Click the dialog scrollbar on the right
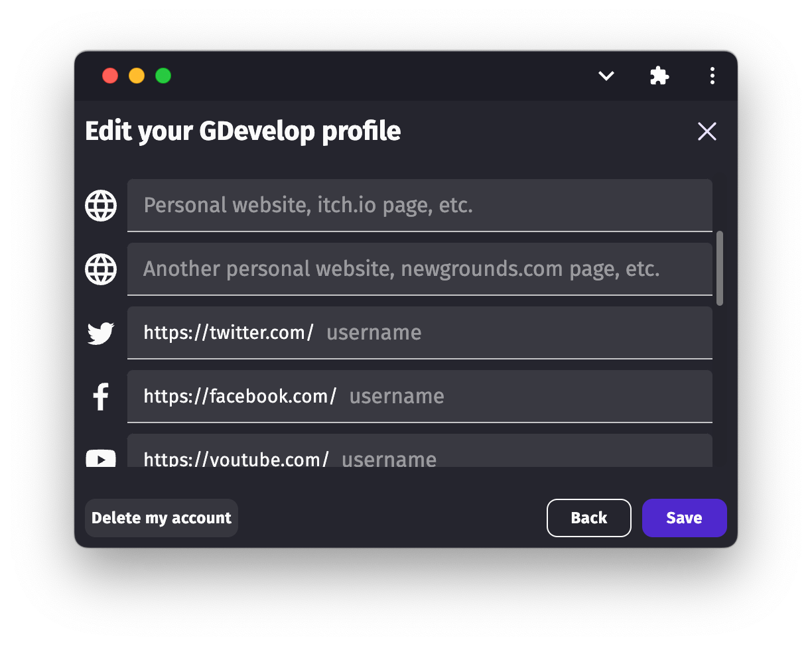This screenshot has width=812, height=646. coord(720,269)
